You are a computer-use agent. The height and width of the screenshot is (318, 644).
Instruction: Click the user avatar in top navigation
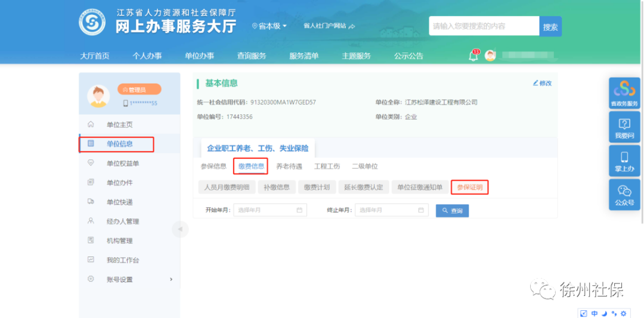tap(490, 55)
